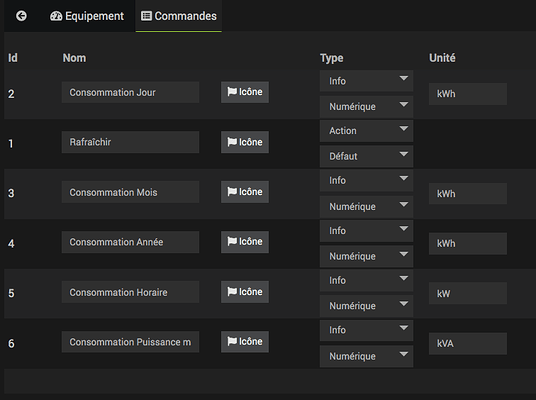Choose icon for Rafraîchir command
Image resolution: width=536 pixels, height=400 pixels.
(x=245, y=142)
